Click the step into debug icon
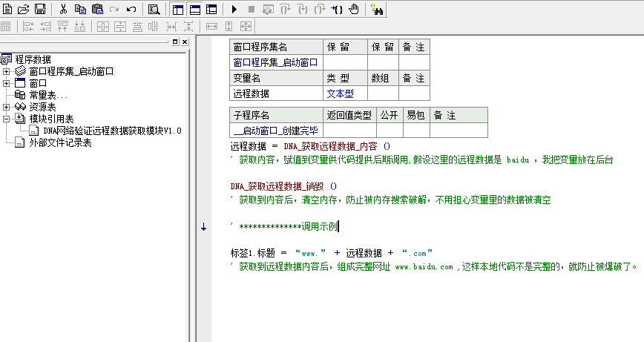Image resolution: width=644 pixels, height=342 pixels. pos(302,9)
